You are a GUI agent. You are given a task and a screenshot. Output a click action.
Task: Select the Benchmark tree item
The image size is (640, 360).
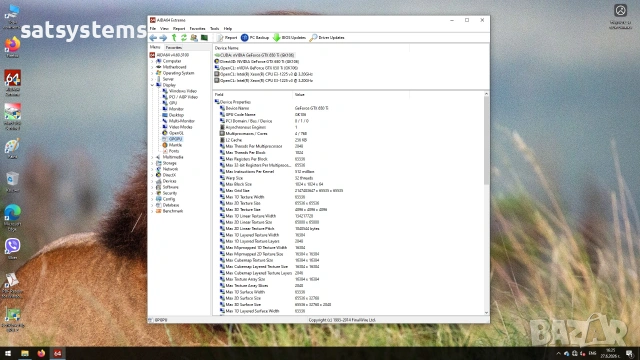(x=173, y=211)
